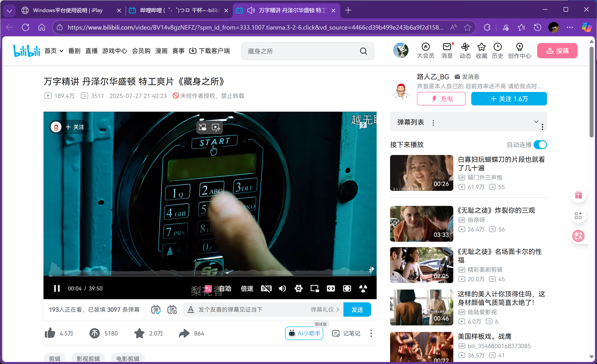This screenshot has width=597, height=364.
Task: Click the 发送 send danmaku button
Action: point(357,310)
